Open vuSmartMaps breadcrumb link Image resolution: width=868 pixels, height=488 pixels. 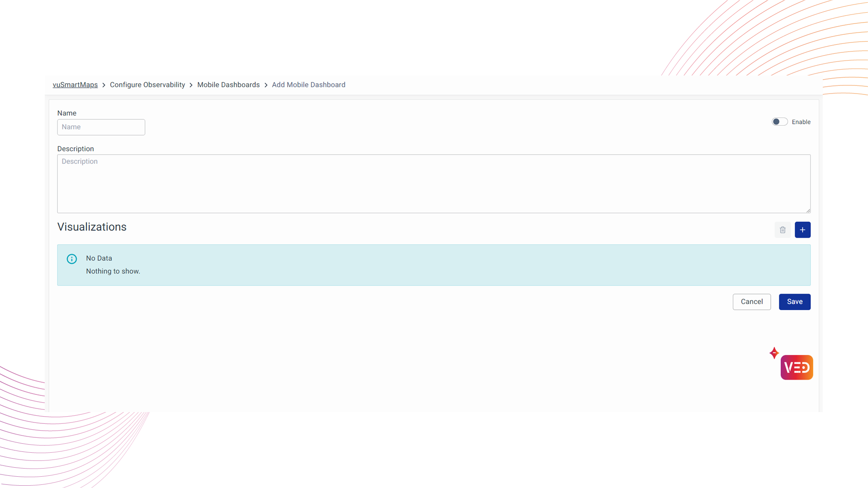click(x=75, y=85)
